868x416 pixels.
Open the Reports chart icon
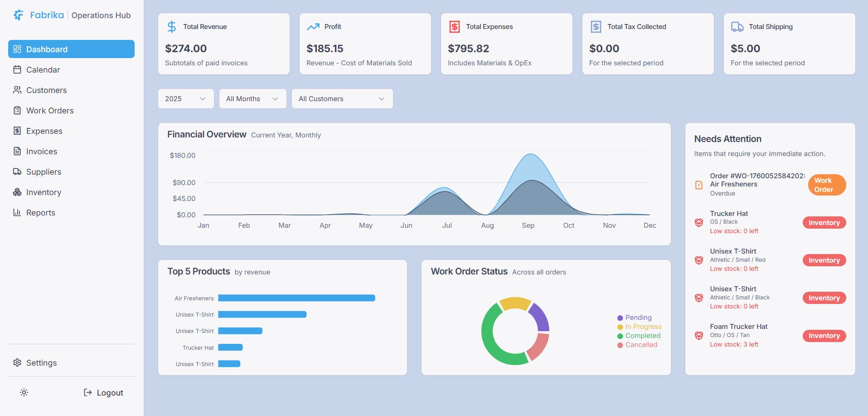[x=17, y=212]
